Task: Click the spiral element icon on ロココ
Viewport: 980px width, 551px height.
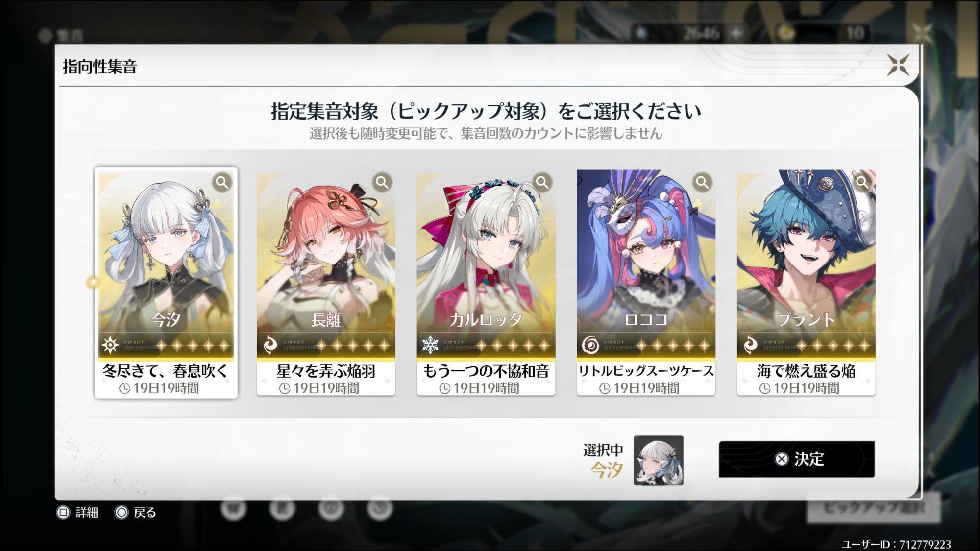Action: pos(590,345)
